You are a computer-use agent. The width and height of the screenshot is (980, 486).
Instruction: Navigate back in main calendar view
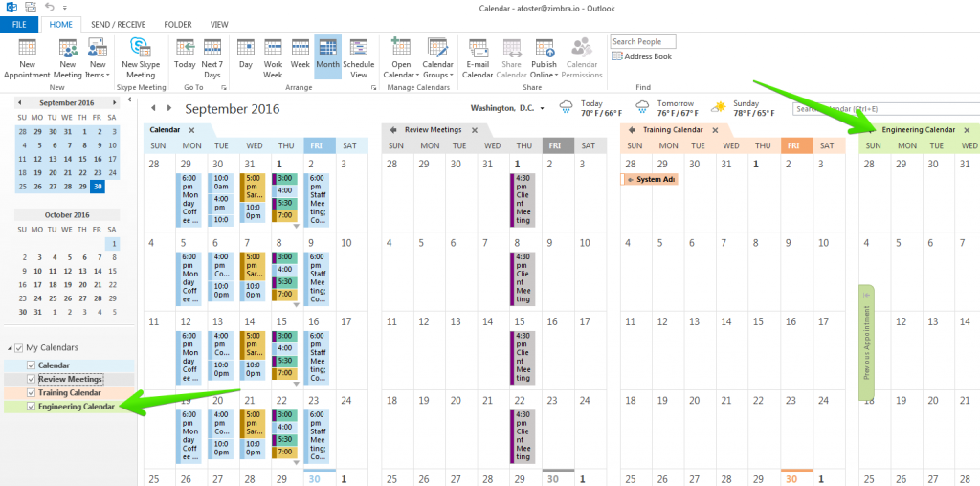(x=153, y=108)
